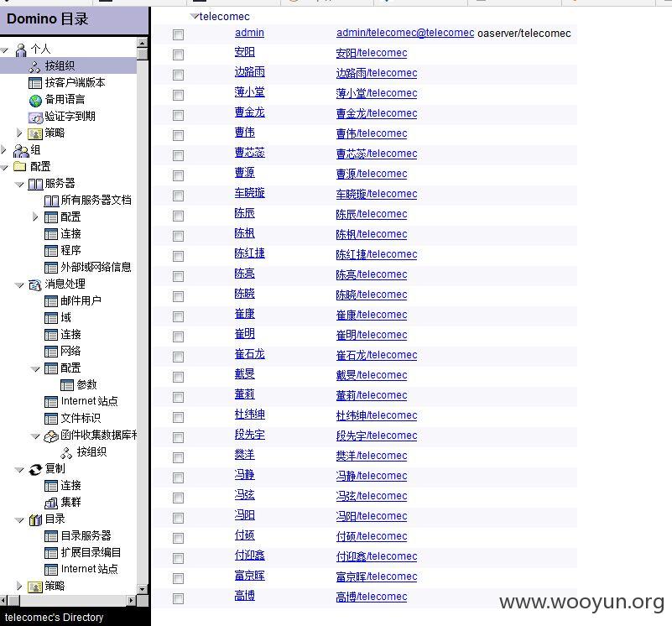Click the 函件收集数据库 cubes icon
The width and height of the screenshot is (672, 626).
51,436
